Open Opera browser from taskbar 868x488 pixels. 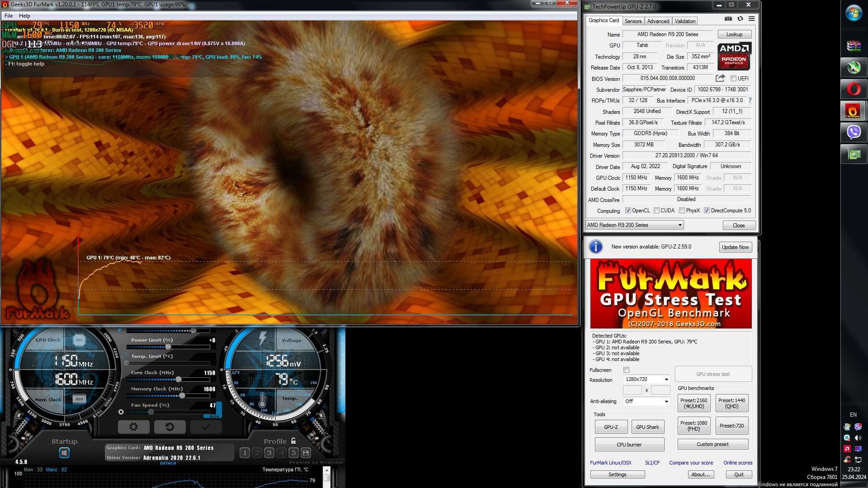click(x=854, y=89)
